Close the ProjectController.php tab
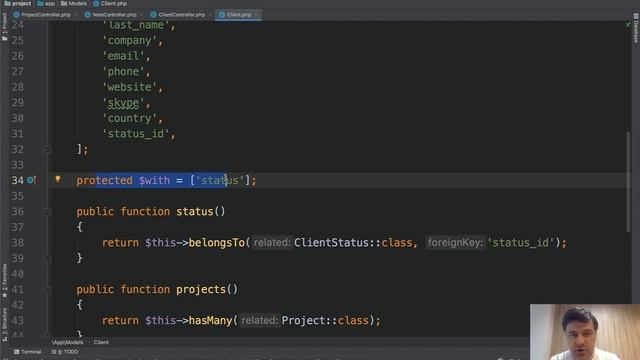This screenshot has height=360, width=640. click(76, 15)
